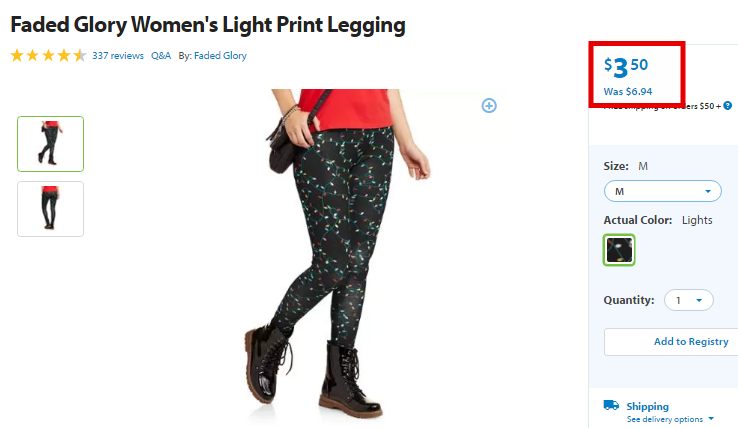Viewport: 738px width, 428px height.
Task: Click the Shipping heading
Action: pos(647,406)
